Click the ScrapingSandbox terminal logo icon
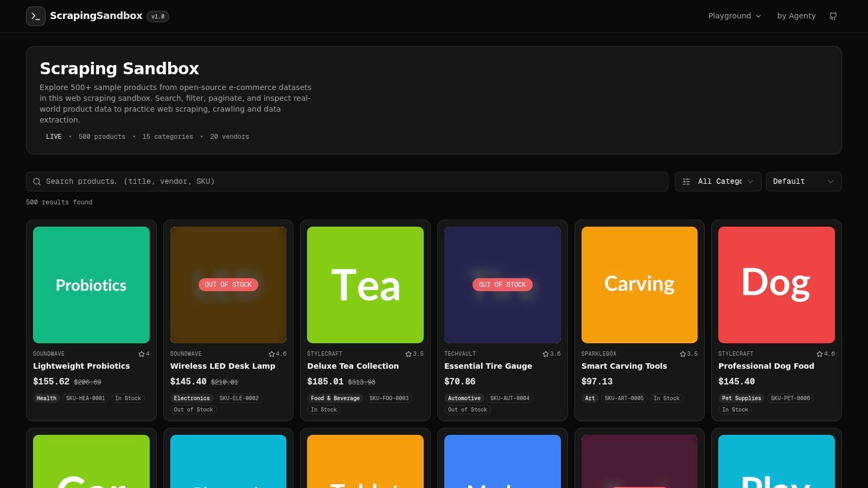This screenshot has width=868, height=488. (36, 16)
